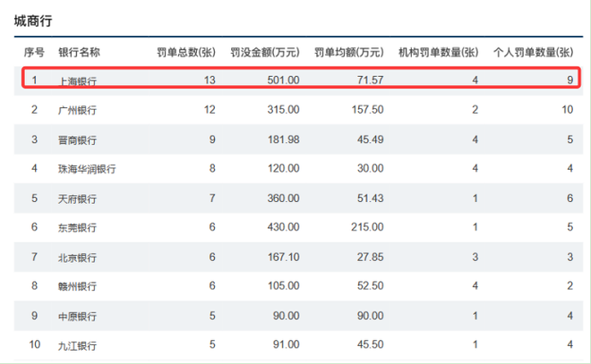Select the 广州银行 bank name
The height and width of the screenshot is (364, 591).
(77, 110)
